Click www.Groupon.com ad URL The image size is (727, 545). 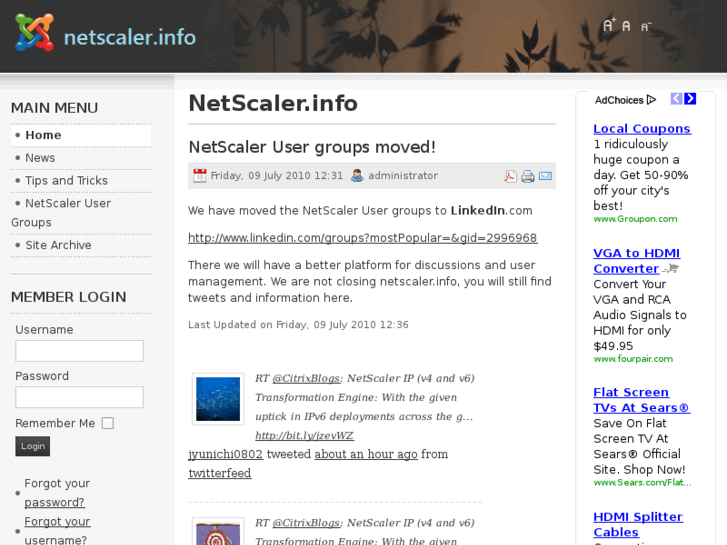pyautogui.click(x=635, y=219)
